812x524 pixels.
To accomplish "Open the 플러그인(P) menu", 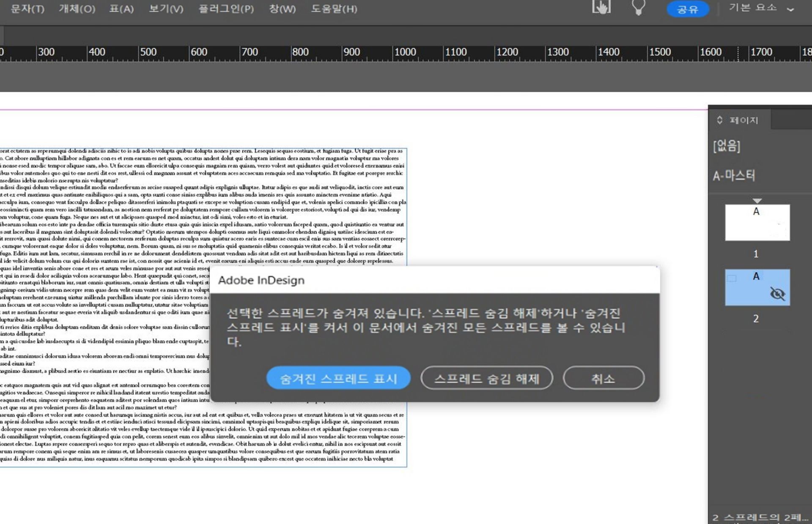I will pos(225,9).
